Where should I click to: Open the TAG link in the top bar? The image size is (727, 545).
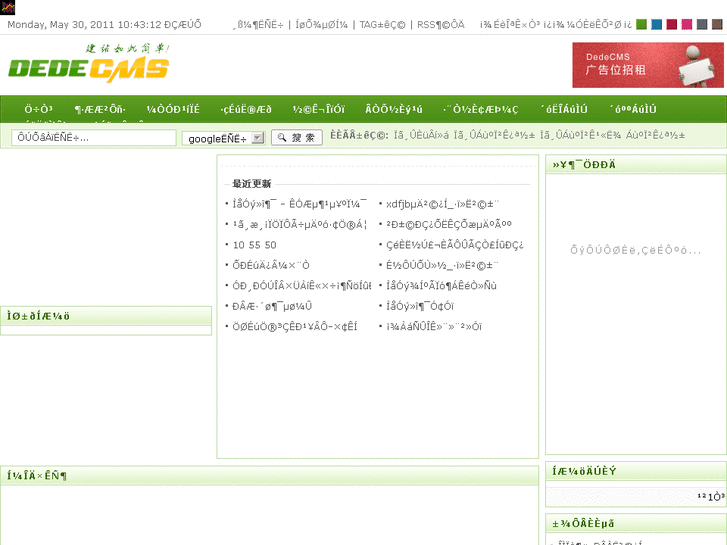click(x=382, y=25)
